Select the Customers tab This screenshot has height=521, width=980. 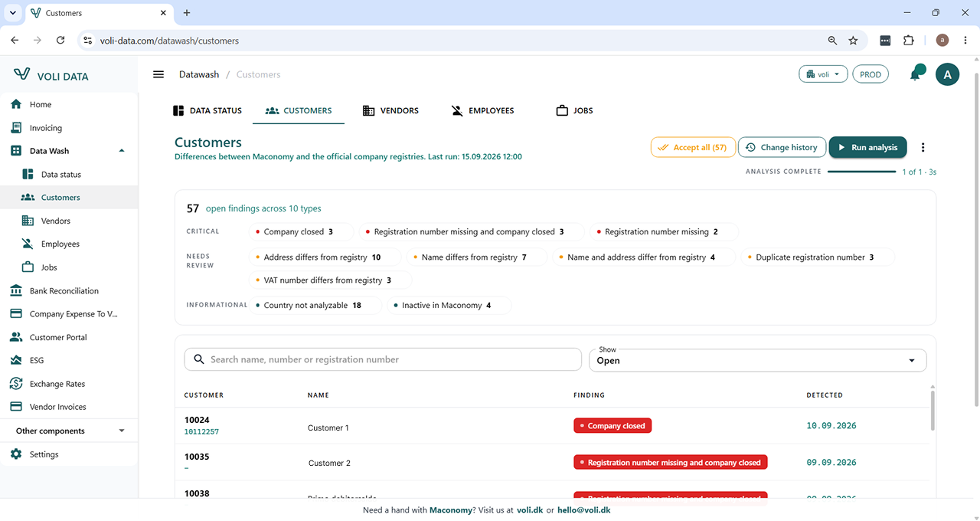(x=299, y=110)
